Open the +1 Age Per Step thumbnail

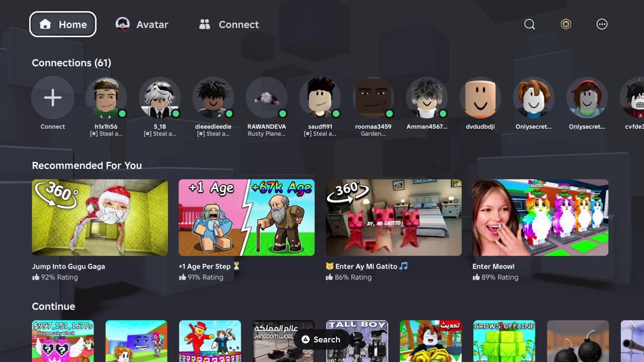247,218
